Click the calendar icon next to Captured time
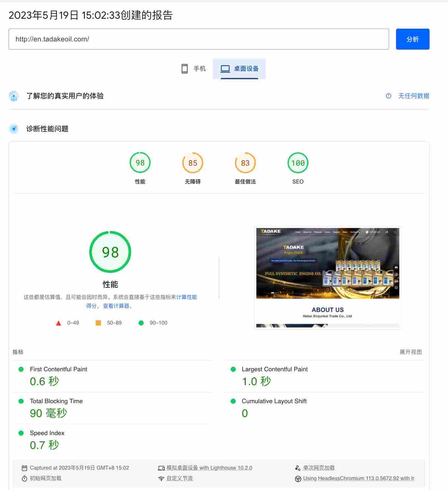The image size is (448, 490). pos(24,467)
